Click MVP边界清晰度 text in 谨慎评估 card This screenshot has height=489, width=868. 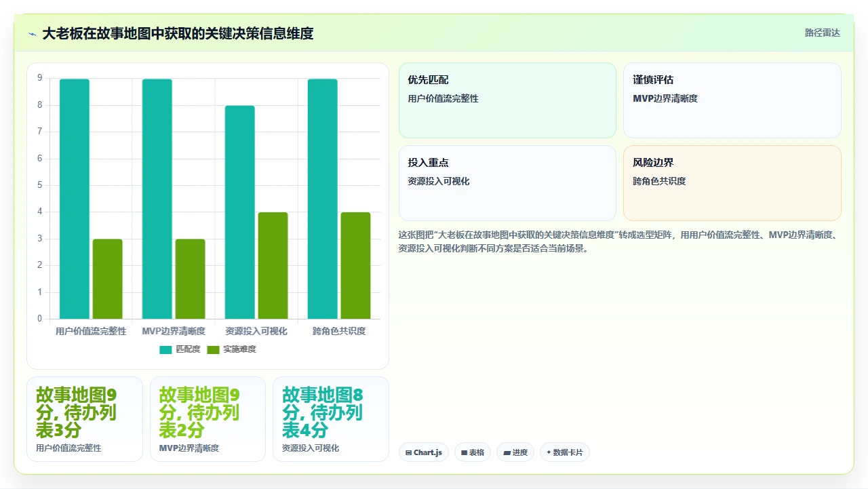tap(665, 98)
